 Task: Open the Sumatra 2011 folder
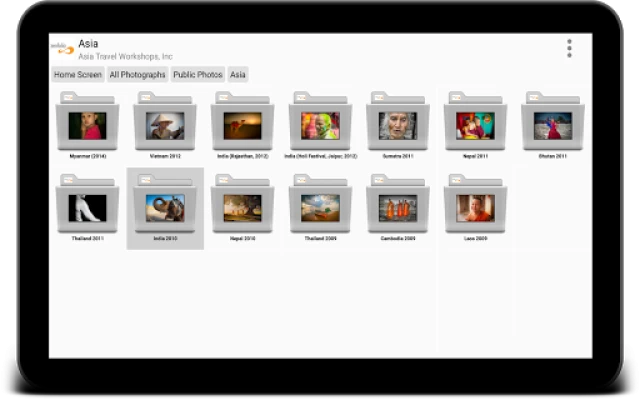(x=397, y=124)
